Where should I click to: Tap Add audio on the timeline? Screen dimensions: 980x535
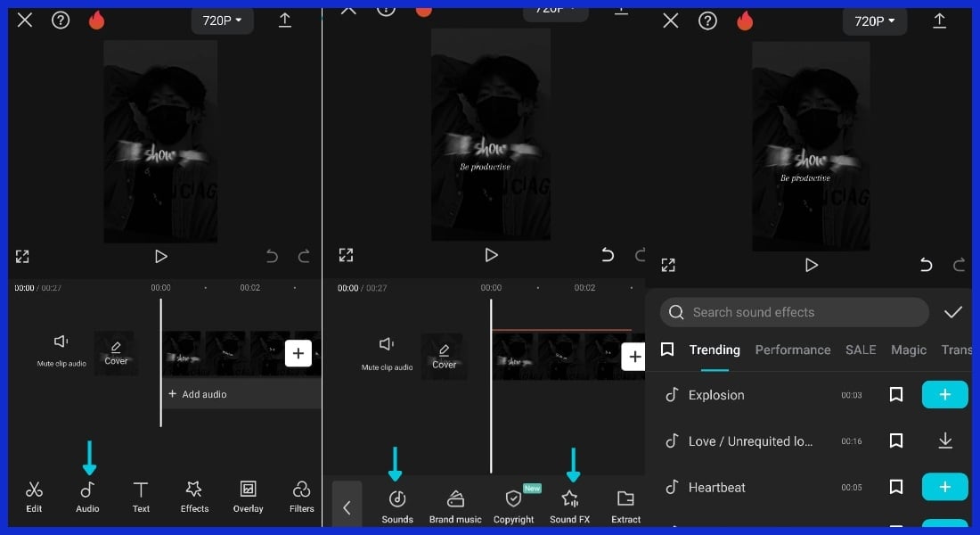pos(205,393)
